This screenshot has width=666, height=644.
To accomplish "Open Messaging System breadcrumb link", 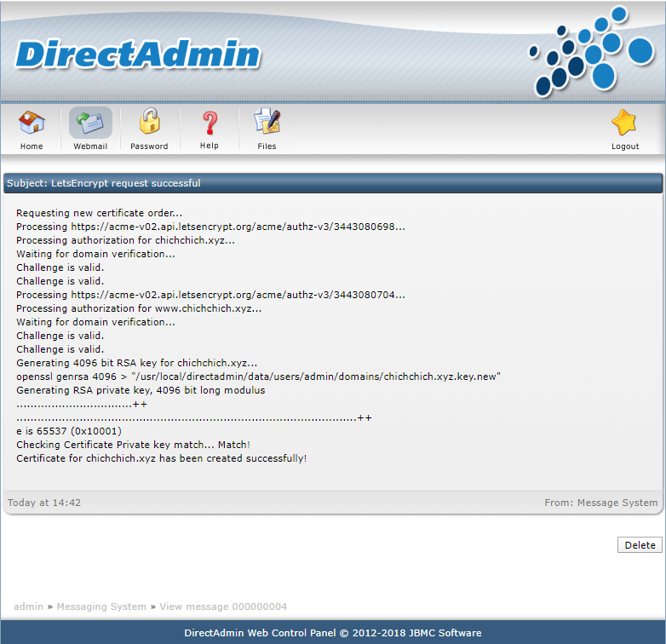I will [x=101, y=607].
